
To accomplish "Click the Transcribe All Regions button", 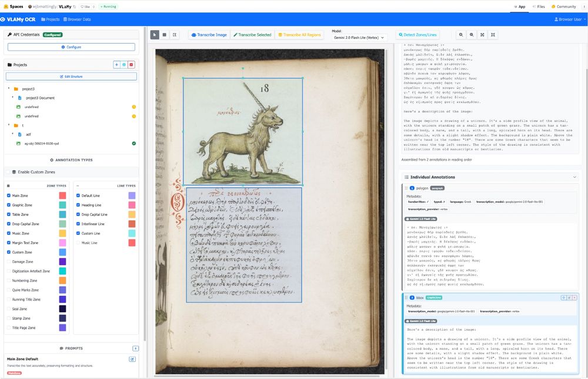I will tap(299, 35).
